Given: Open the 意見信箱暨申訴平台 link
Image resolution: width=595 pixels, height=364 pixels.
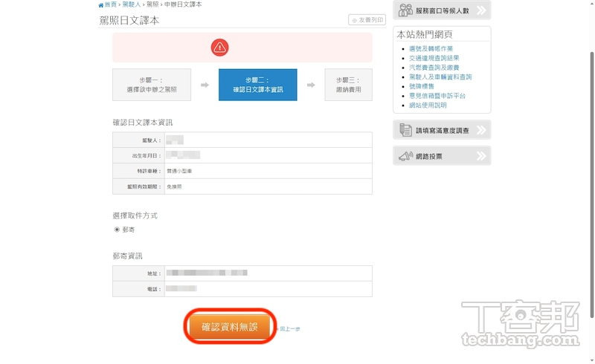Looking at the screenshot, I should click(437, 96).
